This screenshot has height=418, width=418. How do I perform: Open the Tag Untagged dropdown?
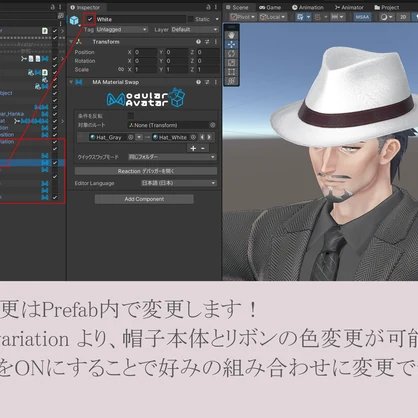122,29
